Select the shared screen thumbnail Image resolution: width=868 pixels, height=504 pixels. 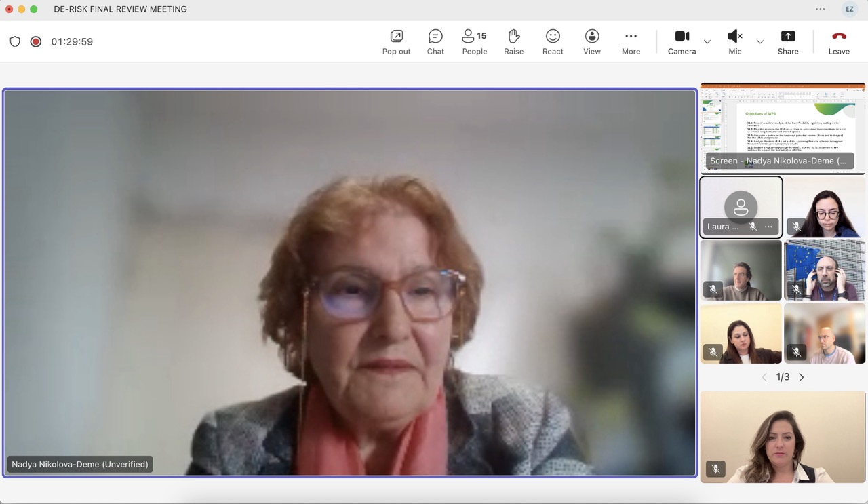coord(783,128)
